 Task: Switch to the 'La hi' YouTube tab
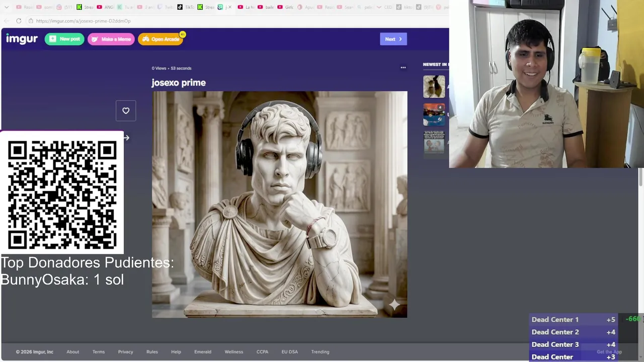[x=245, y=7]
